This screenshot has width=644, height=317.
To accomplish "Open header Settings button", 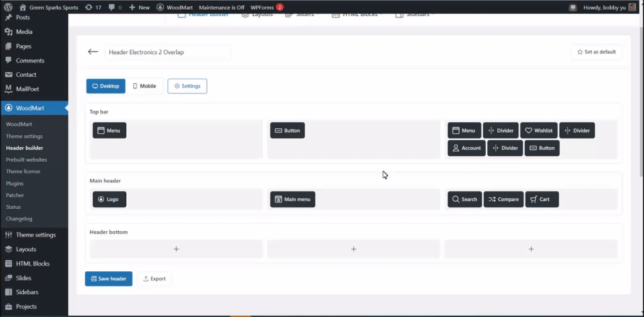I will [x=187, y=86].
